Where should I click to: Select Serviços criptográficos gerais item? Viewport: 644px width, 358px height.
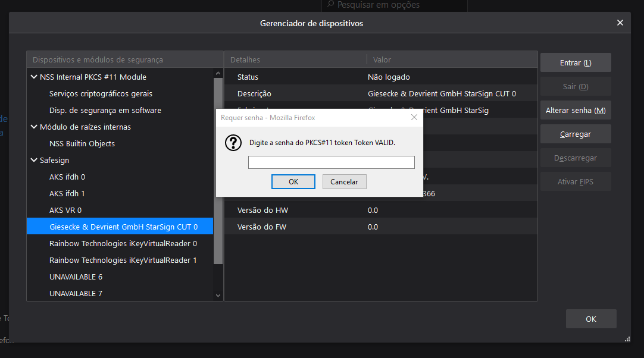tap(101, 93)
